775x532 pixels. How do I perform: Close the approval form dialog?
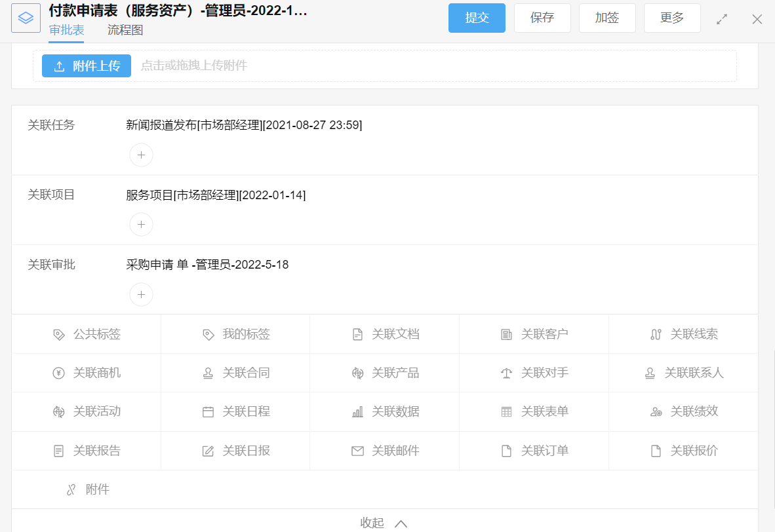pyautogui.click(x=757, y=19)
